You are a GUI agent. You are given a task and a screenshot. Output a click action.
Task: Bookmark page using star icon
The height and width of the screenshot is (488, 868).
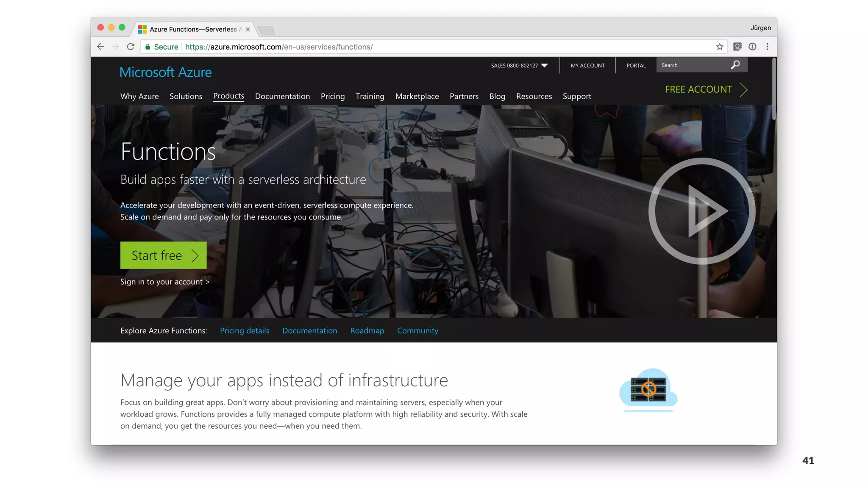719,47
